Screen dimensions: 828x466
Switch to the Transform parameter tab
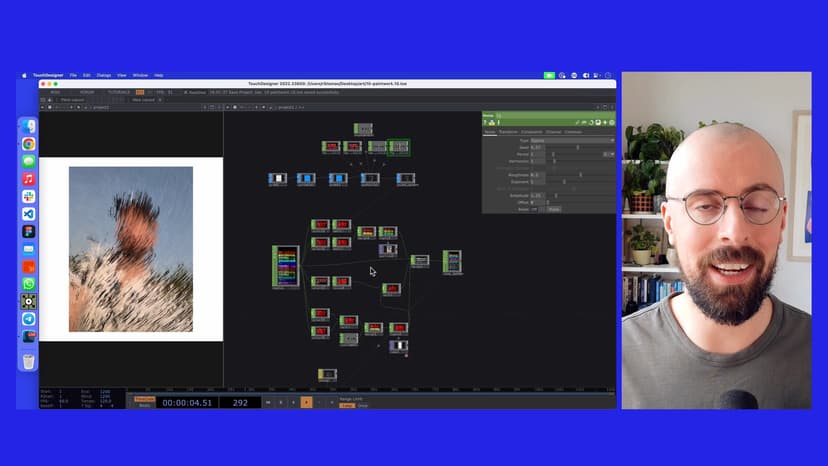508,132
